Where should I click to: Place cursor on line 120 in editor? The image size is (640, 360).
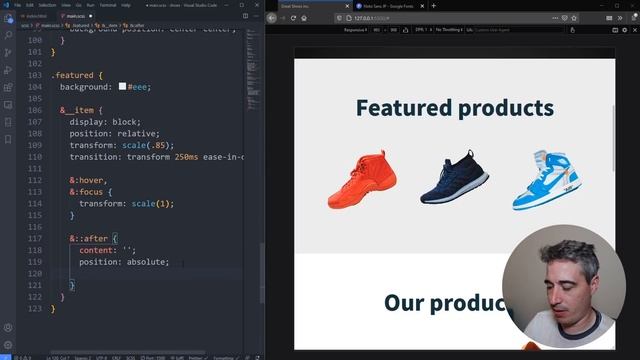(147, 273)
